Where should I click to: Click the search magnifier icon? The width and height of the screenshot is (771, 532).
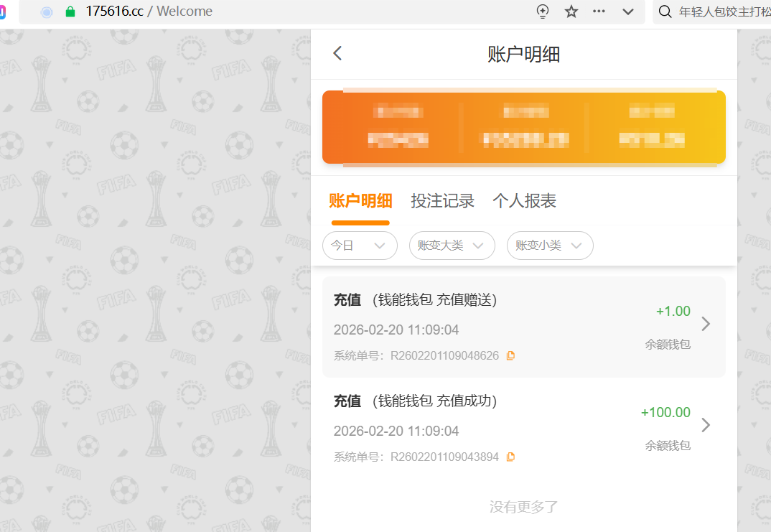[665, 11]
